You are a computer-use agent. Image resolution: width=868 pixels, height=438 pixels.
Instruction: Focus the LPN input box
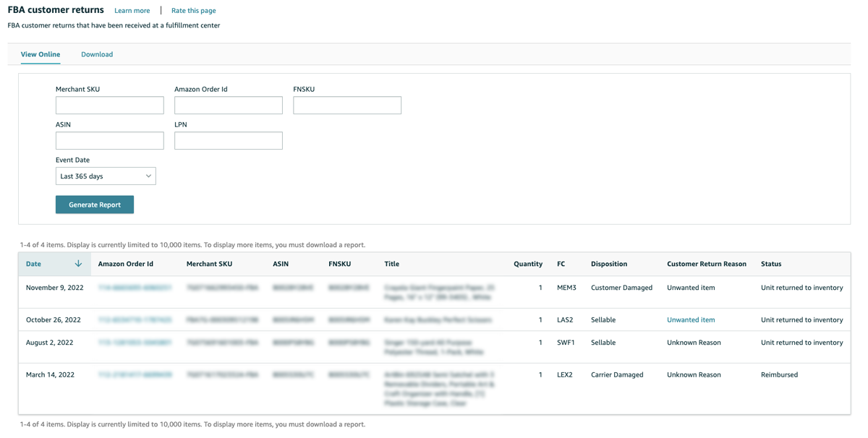pos(229,141)
